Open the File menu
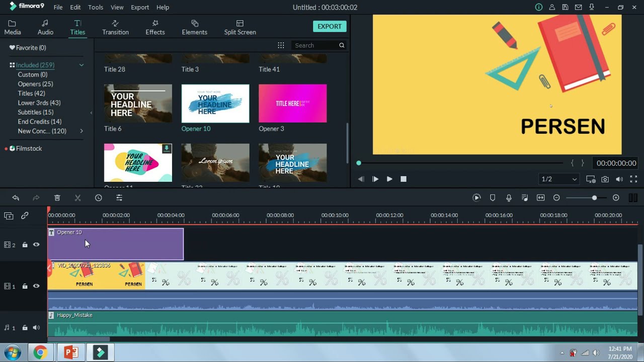The image size is (644, 362). coord(58,7)
